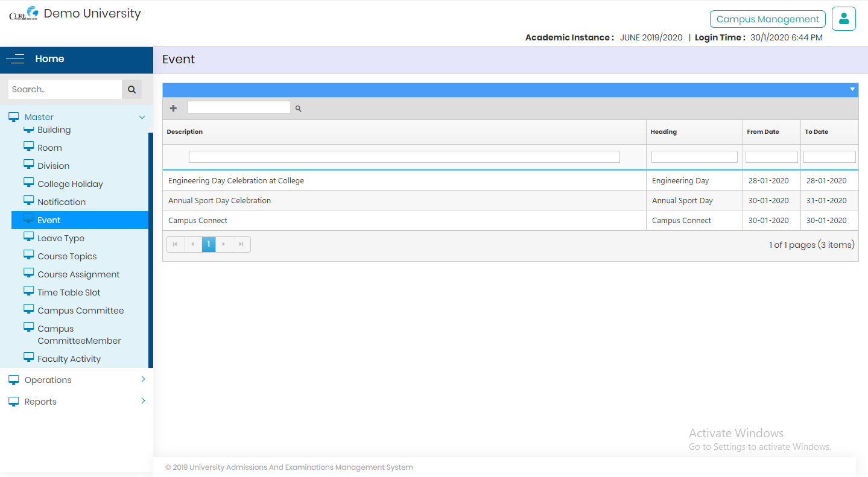This screenshot has width=868, height=477.
Task: Collapse the Master menu section
Action: (x=142, y=118)
